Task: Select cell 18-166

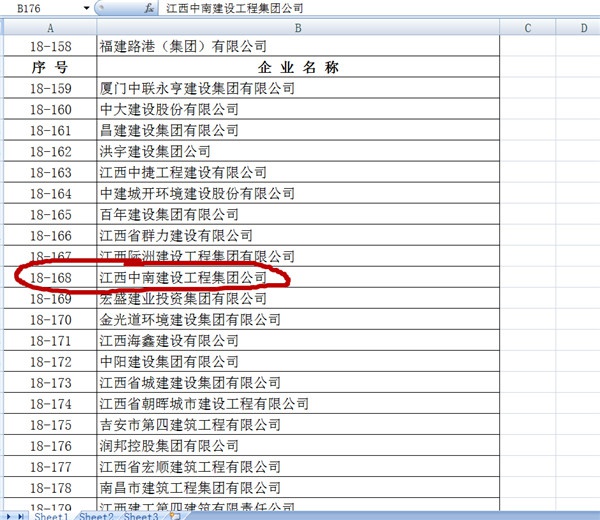Action: [50, 235]
